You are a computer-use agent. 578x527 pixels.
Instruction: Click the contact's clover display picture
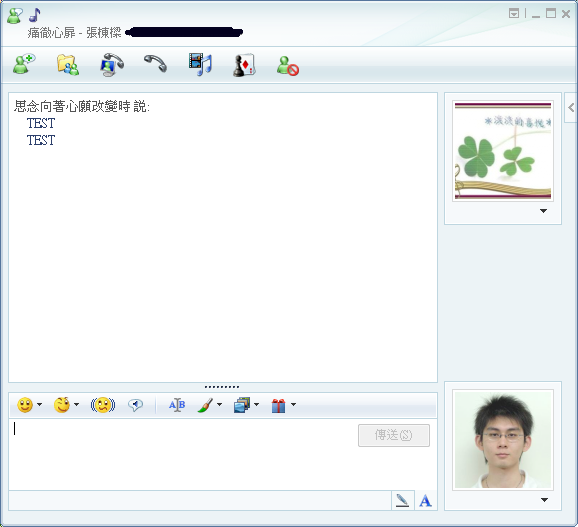coord(503,151)
